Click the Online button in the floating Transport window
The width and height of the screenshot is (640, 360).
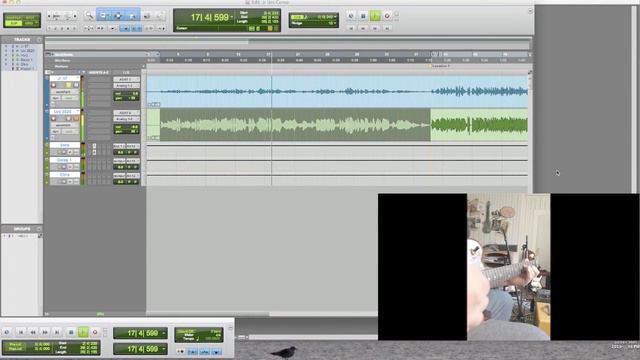coord(7,332)
